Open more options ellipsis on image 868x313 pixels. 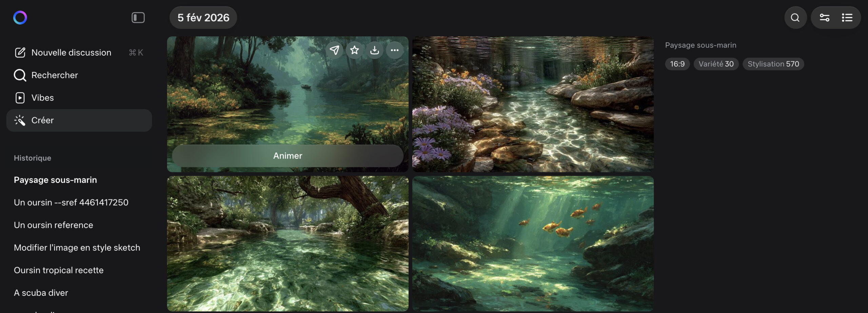395,50
